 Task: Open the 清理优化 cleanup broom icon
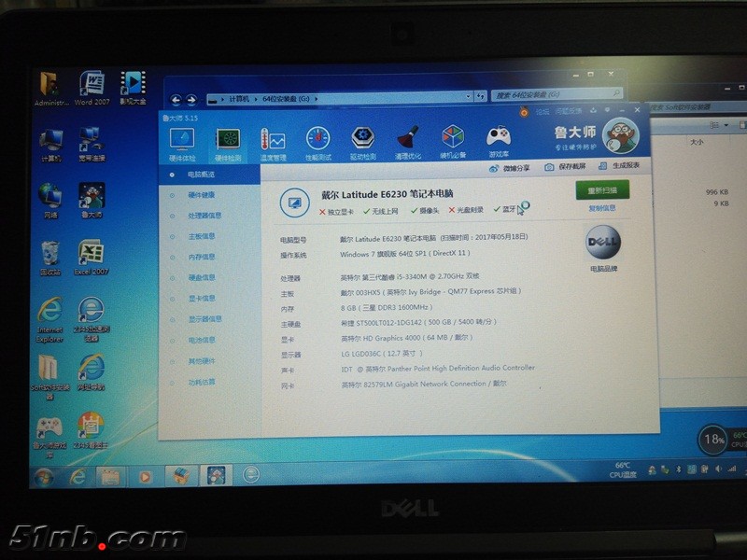(408, 142)
